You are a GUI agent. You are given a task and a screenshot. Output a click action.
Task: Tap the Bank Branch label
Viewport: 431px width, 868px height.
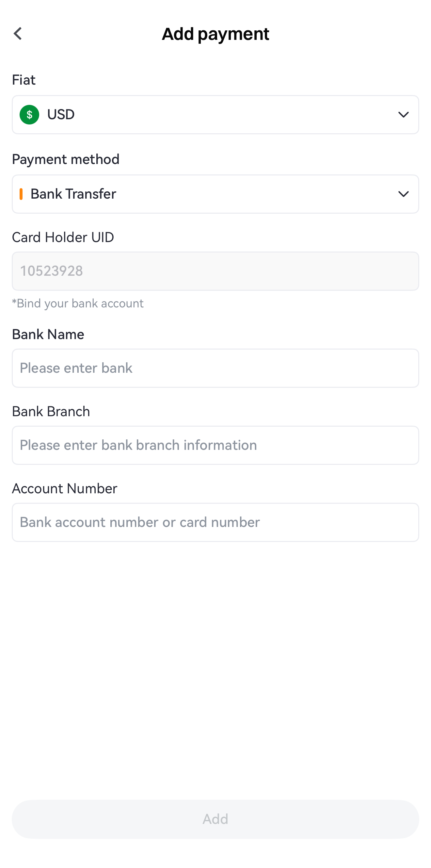click(51, 411)
